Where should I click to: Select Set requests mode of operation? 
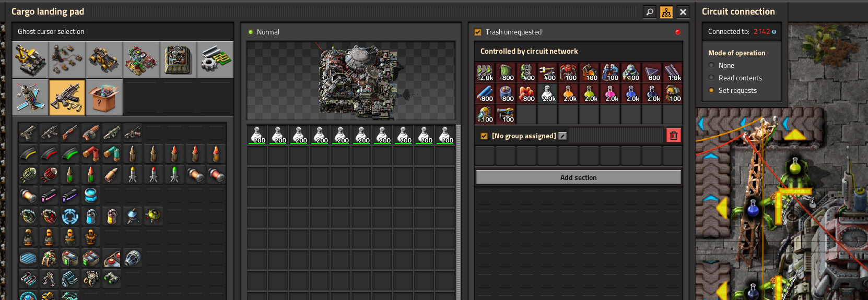click(711, 90)
